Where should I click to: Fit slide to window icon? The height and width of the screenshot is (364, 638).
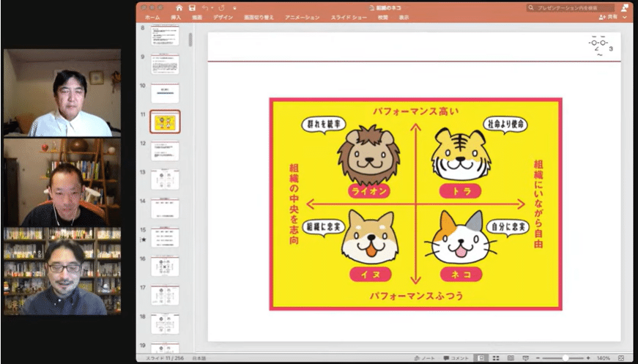622,358
